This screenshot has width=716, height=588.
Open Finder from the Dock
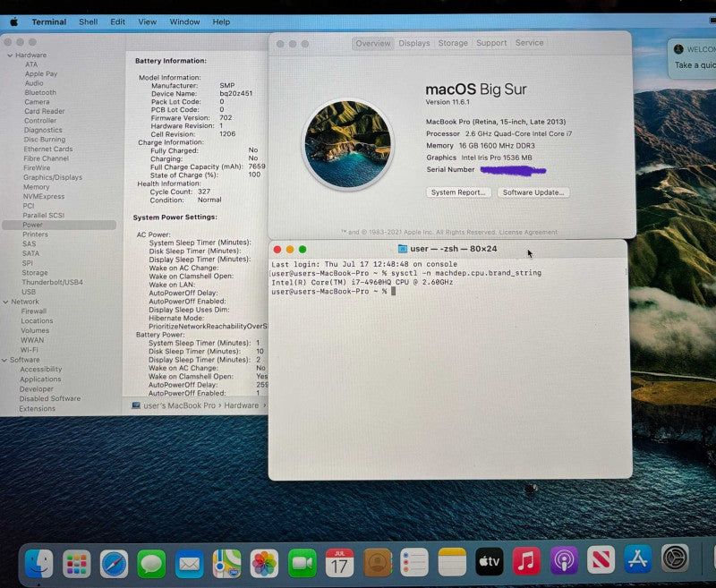[x=38, y=563]
